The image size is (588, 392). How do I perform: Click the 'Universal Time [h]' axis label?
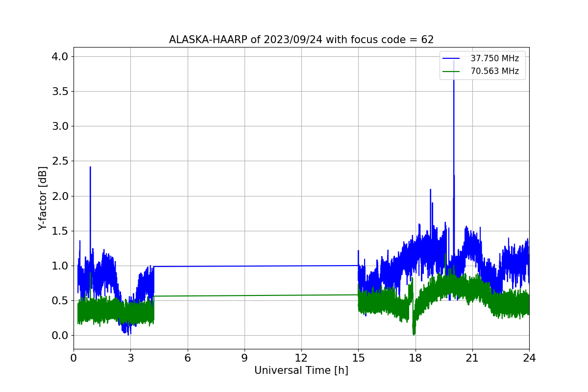pos(301,371)
